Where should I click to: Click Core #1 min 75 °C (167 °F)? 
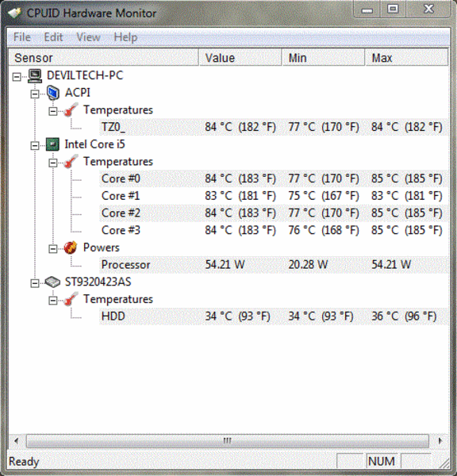324,196
